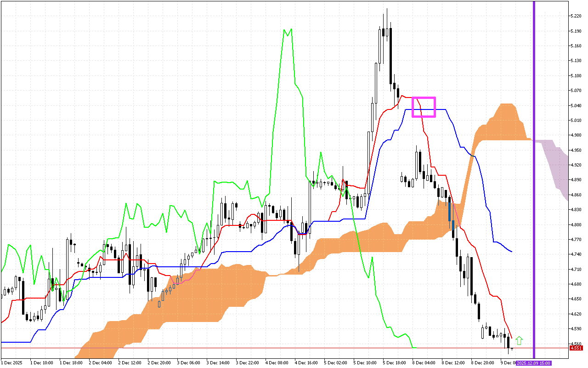Click the 5.220 label on price axis
This screenshot has width=588, height=368.
pyautogui.click(x=576, y=16)
